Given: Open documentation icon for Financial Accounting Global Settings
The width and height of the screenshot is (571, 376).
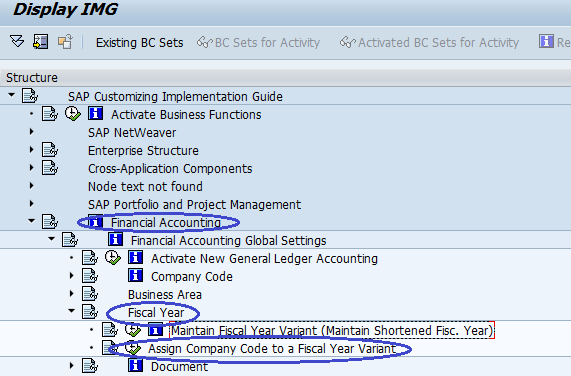Looking at the screenshot, I should pyautogui.click(x=70, y=240).
